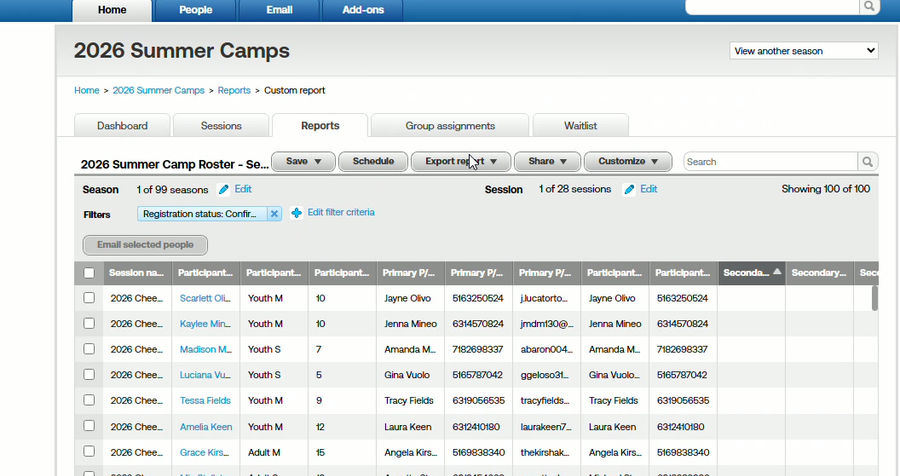Click the Schedule button
This screenshot has width=900, height=476.
coord(373,161)
